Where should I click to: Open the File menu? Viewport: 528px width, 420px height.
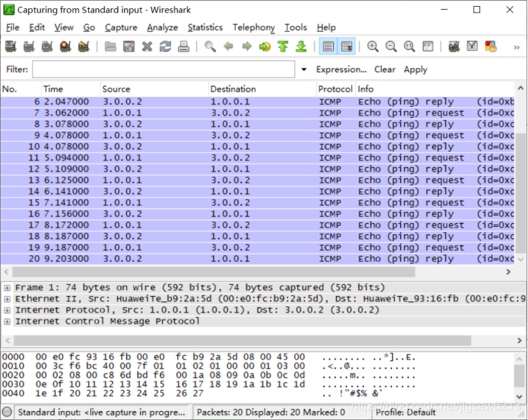point(13,28)
